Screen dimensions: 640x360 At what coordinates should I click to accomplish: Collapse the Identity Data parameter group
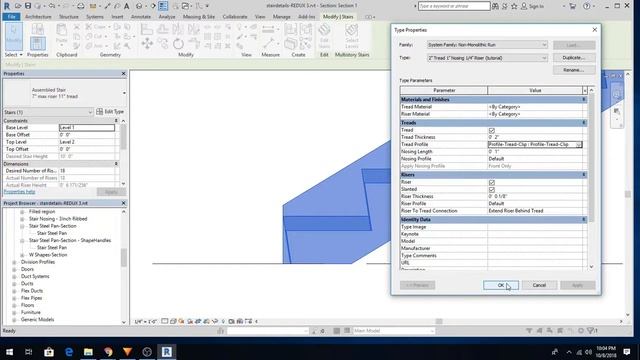coord(584,220)
